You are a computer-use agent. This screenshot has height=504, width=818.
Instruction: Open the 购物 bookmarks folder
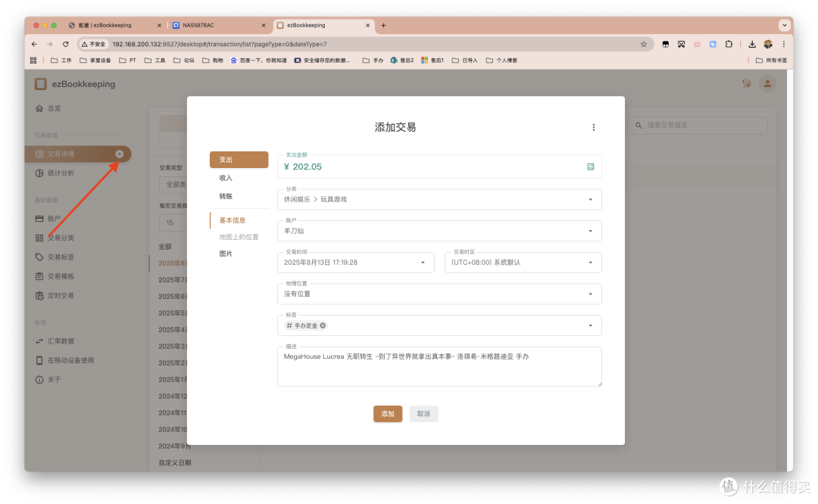212,61
